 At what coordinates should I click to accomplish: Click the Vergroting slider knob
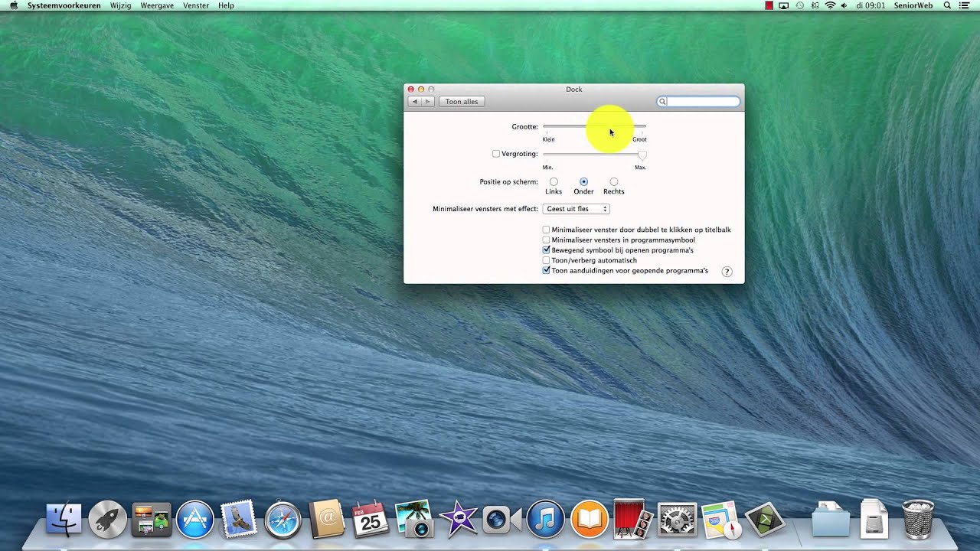tap(642, 155)
